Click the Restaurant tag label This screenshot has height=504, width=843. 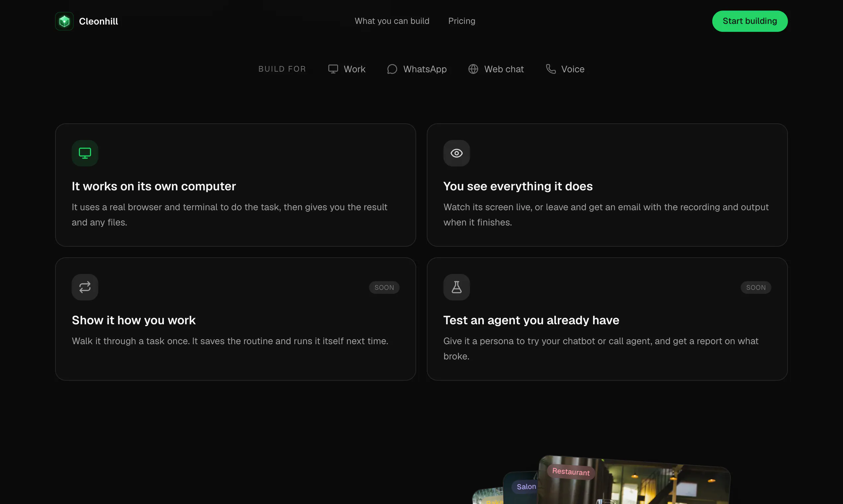tap(571, 472)
